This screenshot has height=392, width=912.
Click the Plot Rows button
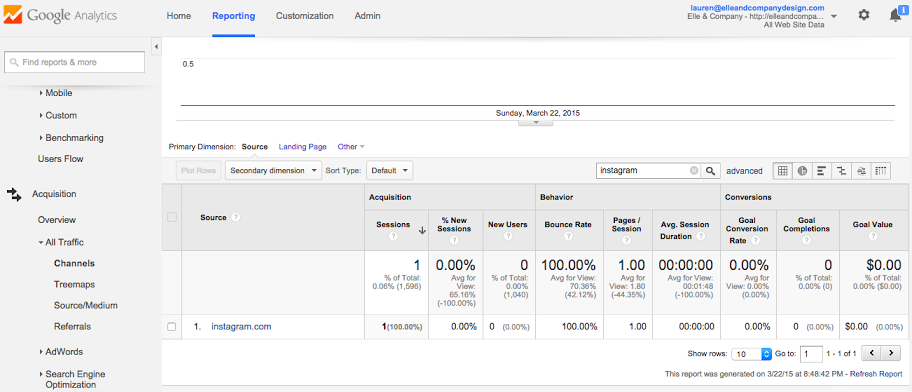click(x=198, y=170)
